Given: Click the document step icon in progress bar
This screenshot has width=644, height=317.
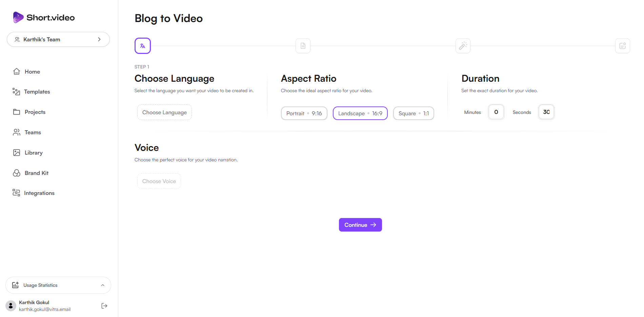Looking at the screenshot, I should coord(303,46).
